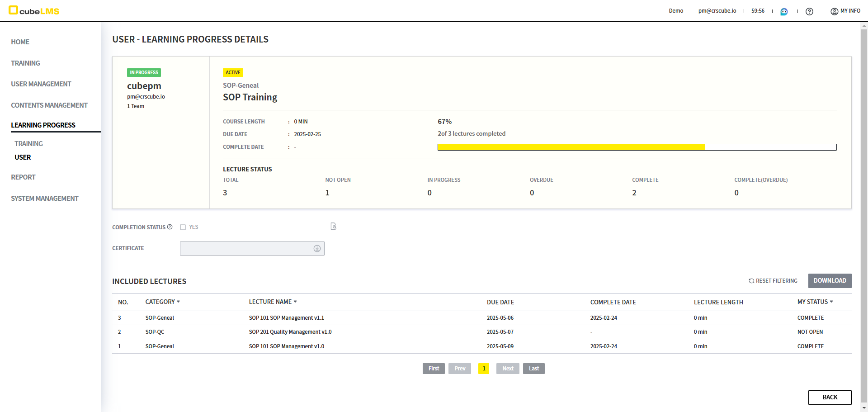Expand the My Status column filter
The width and height of the screenshot is (868, 412).
831,302
